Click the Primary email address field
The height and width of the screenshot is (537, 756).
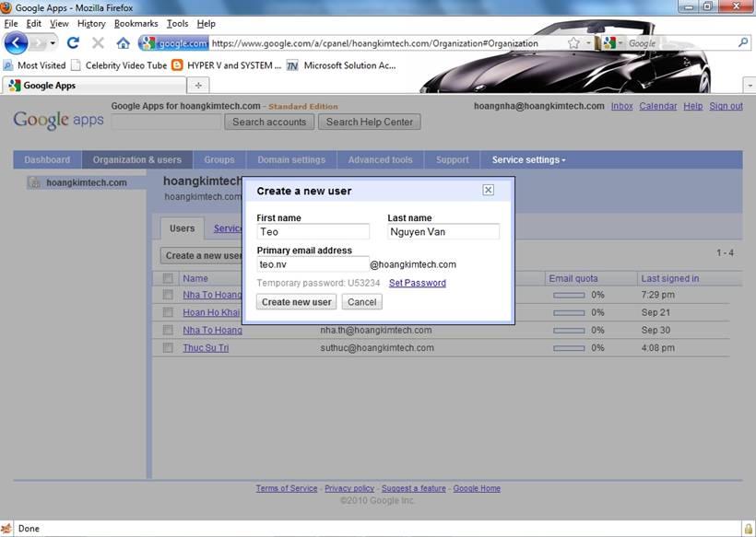[313, 264]
